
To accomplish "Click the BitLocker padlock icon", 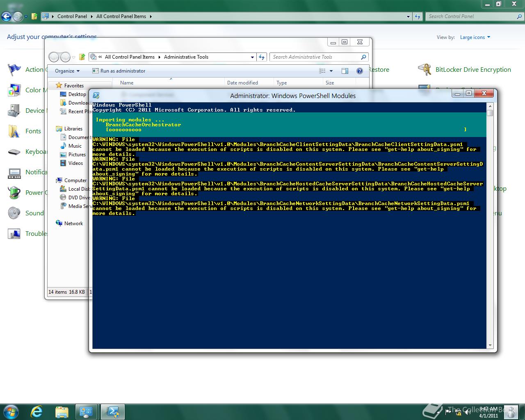I will point(425,70).
